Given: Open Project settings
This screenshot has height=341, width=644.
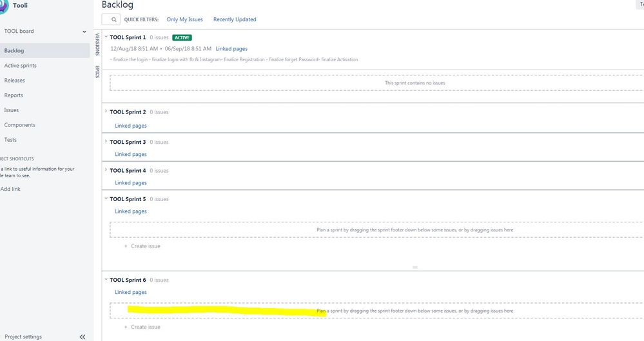Looking at the screenshot, I should [x=23, y=336].
